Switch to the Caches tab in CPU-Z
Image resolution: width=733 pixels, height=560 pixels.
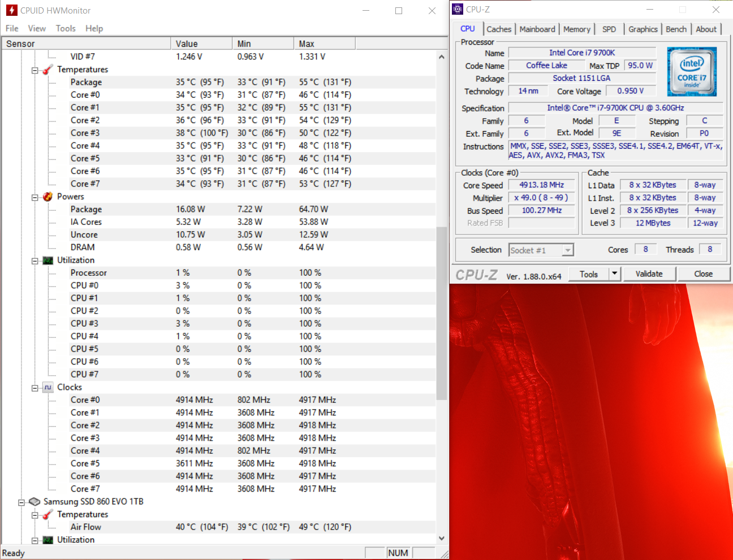click(x=499, y=29)
